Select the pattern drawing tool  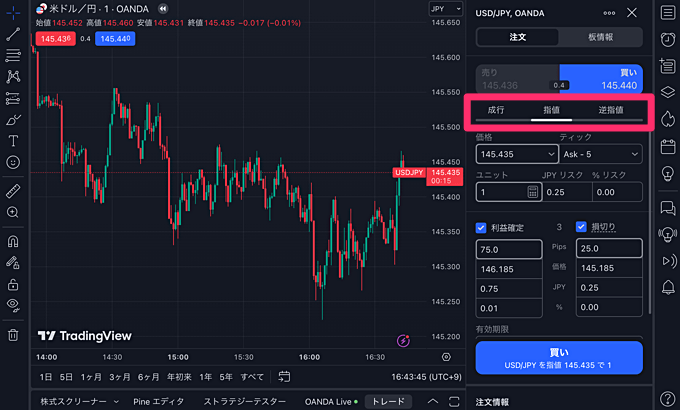coord(13,76)
